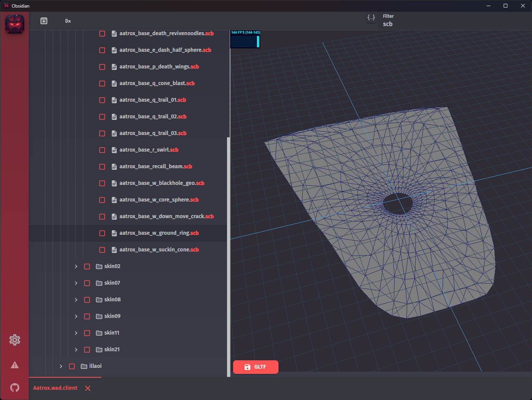The image size is (532, 400).
Task: Select aatrox_base_w_ground_ring.scb file name
Action: [159, 233]
